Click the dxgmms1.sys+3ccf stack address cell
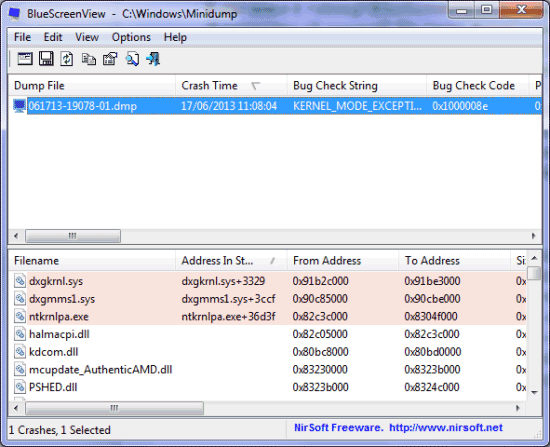This screenshot has height=447, width=550. pos(228,299)
